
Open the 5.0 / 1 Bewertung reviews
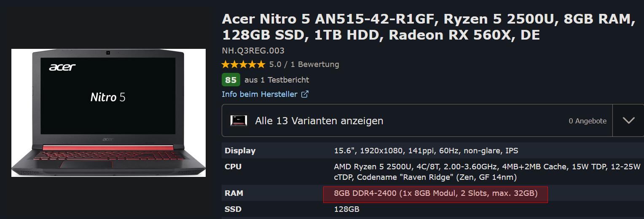point(304,64)
